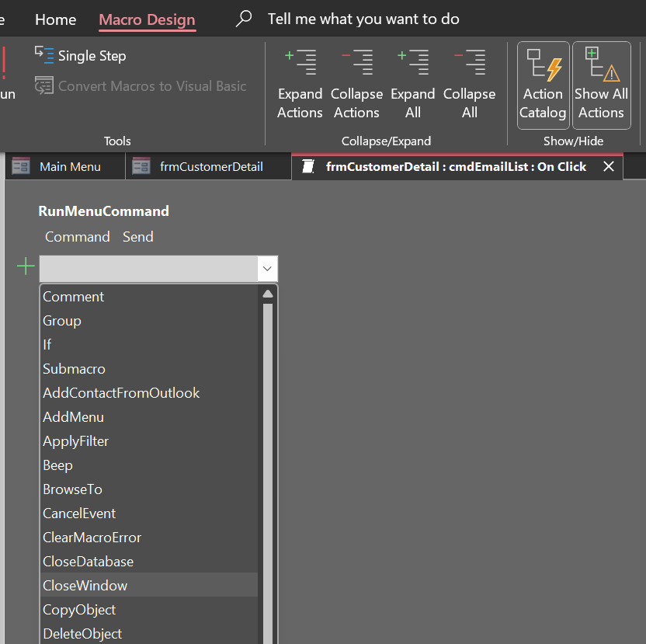The height and width of the screenshot is (644, 646).
Task: Choose CloseDatabase from the action list
Action: pyautogui.click(x=149, y=562)
